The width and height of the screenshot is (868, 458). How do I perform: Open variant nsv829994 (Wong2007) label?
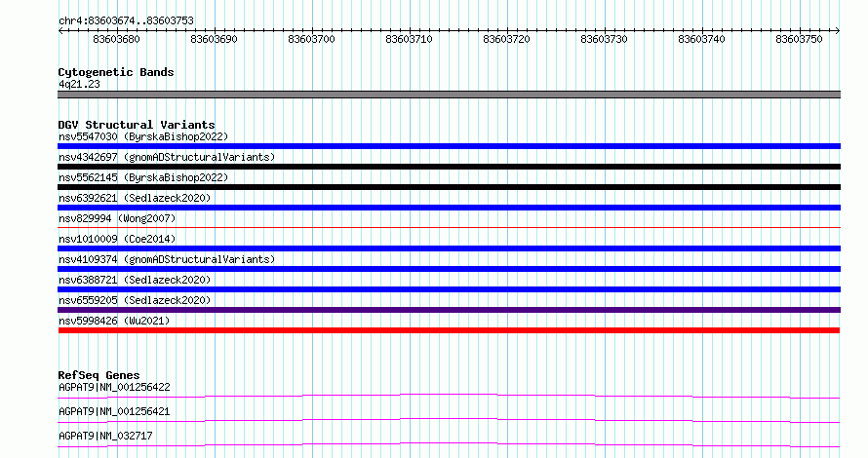(x=117, y=218)
